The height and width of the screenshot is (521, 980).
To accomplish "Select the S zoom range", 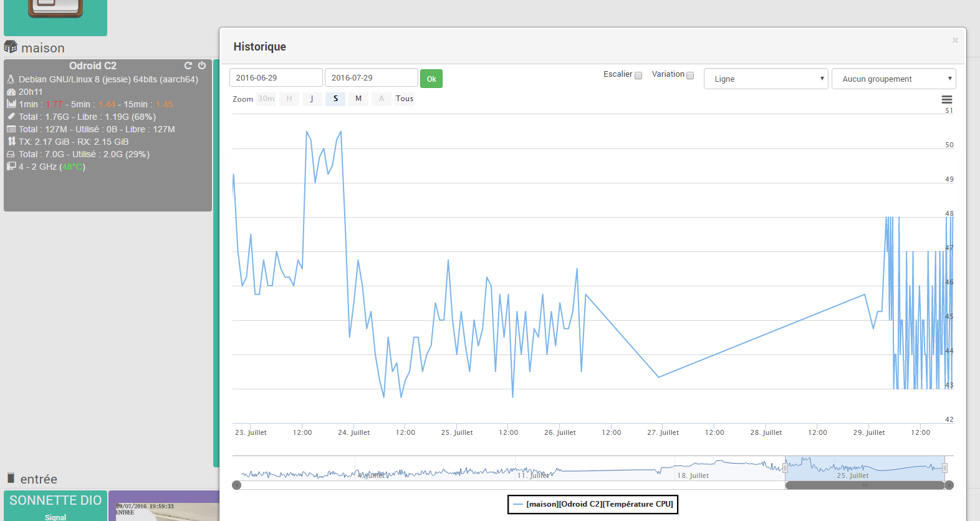I will coord(335,99).
